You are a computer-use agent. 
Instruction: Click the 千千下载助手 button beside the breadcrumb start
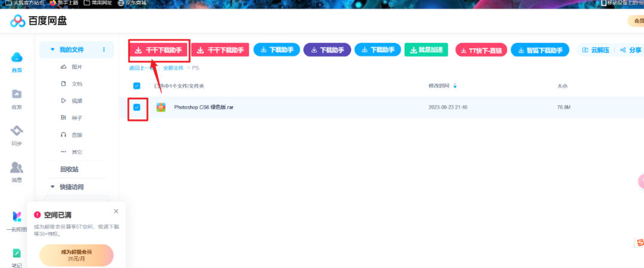coord(159,50)
